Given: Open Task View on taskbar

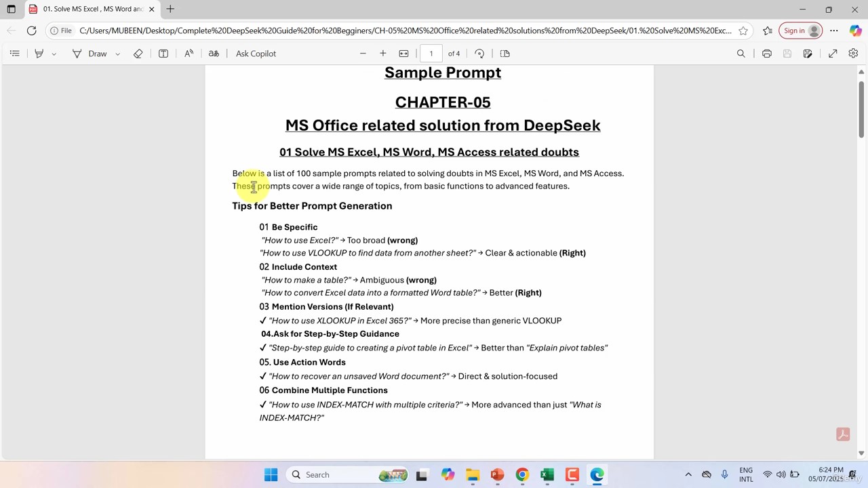Looking at the screenshot, I should [x=421, y=475].
